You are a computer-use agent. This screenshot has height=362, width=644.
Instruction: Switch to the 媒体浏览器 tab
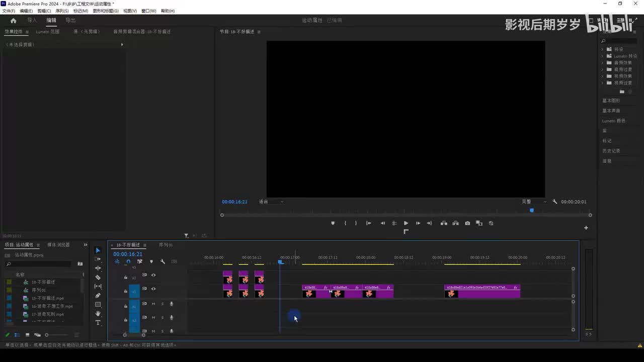59,245
